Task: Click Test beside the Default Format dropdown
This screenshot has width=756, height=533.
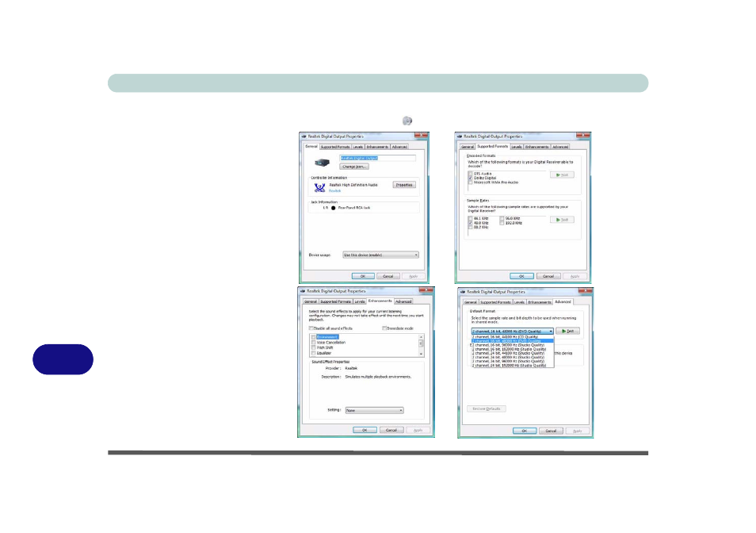Action: pos(567,331)
